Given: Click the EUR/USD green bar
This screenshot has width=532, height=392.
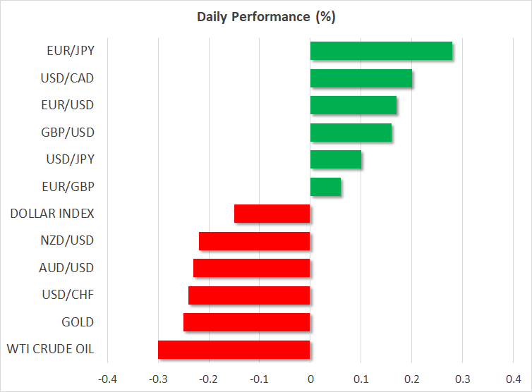Looking at the screenshot, I should click(353, 105).
